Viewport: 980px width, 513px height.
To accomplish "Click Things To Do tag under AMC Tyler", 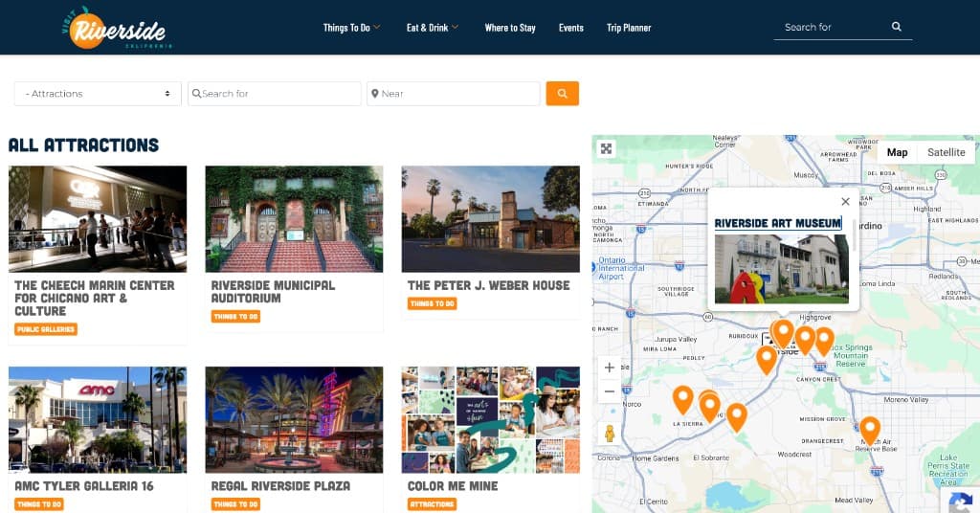I will (x=39, y=504).
